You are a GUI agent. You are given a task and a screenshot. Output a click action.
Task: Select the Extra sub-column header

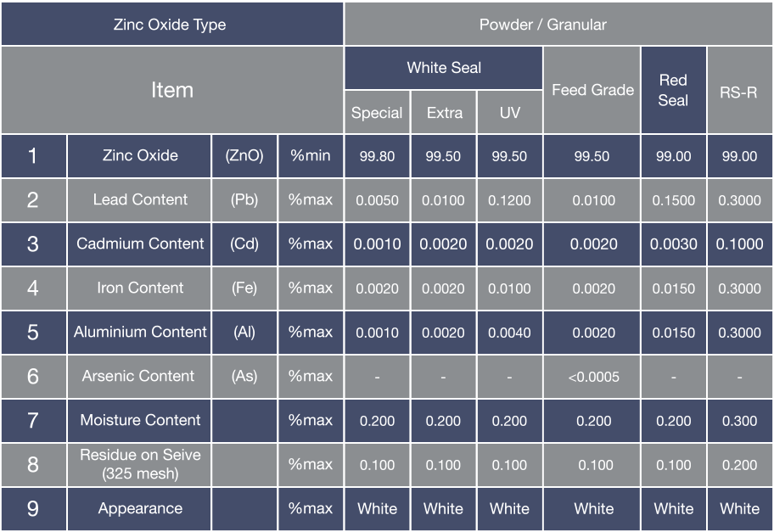coord(444,113)
